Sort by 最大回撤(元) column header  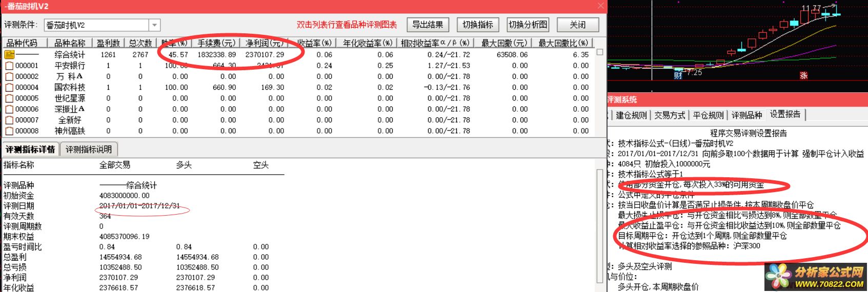504,43
